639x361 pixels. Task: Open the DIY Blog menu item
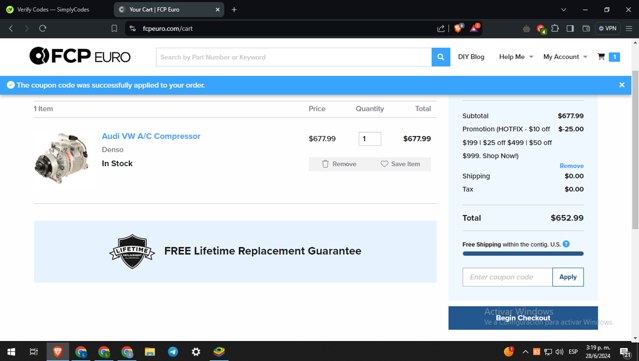tap(471, 57)
